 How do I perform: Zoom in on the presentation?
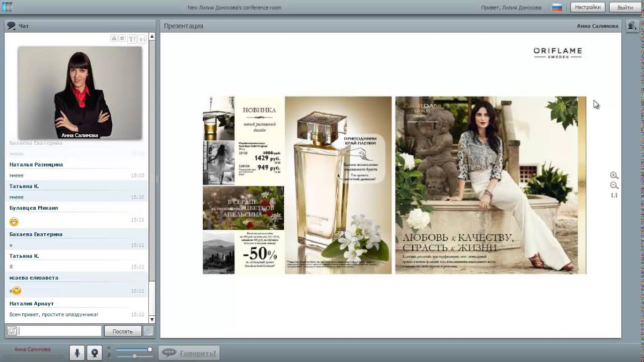614,175
